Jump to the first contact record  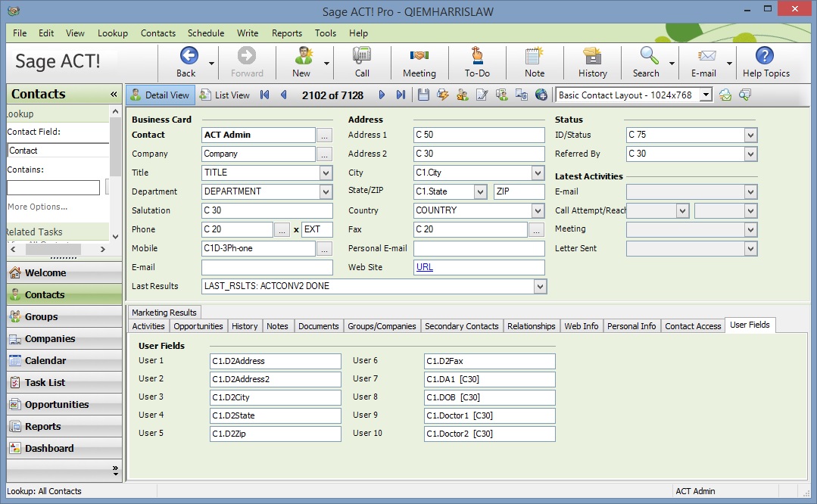(x=265, y=95)
